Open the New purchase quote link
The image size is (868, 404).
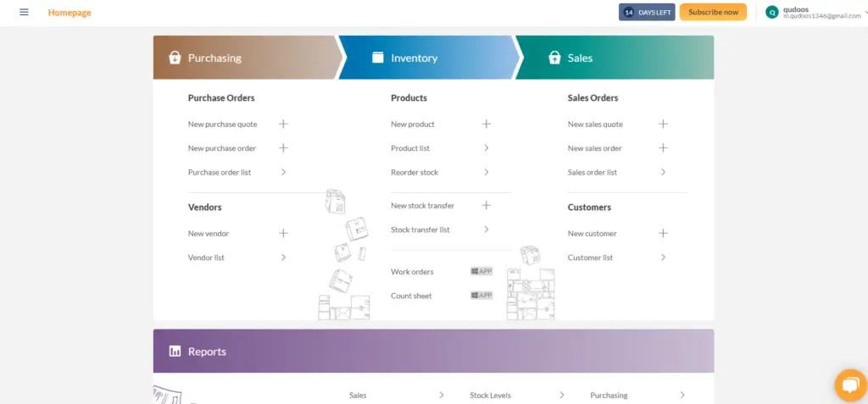coord(223,124)
